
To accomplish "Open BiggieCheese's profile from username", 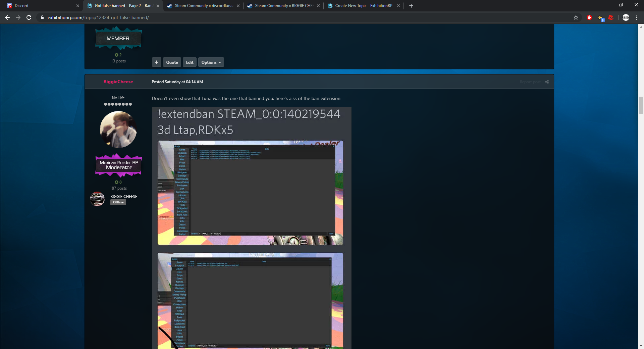I will 118,82.
